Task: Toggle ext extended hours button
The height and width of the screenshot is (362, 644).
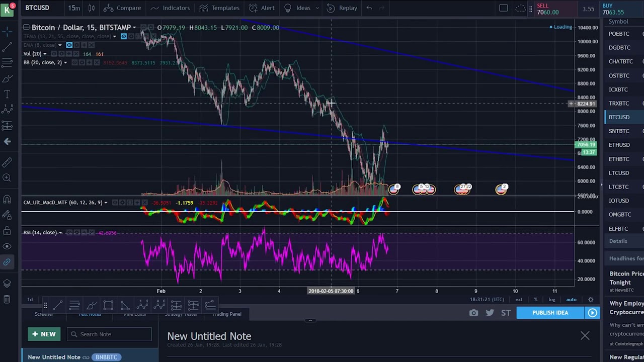Action: pos(519,300)
